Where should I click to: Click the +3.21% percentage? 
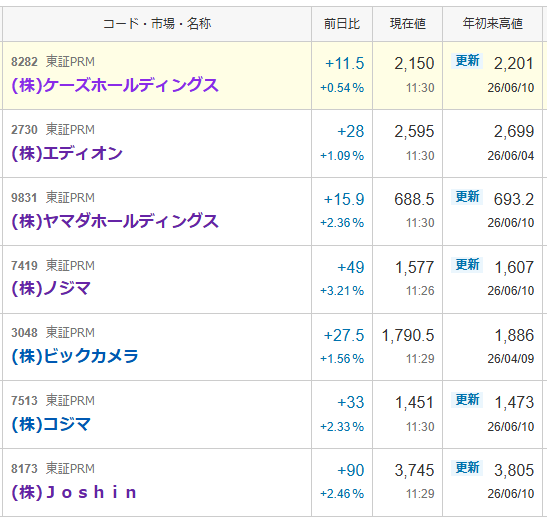click(x=342, y=291)
